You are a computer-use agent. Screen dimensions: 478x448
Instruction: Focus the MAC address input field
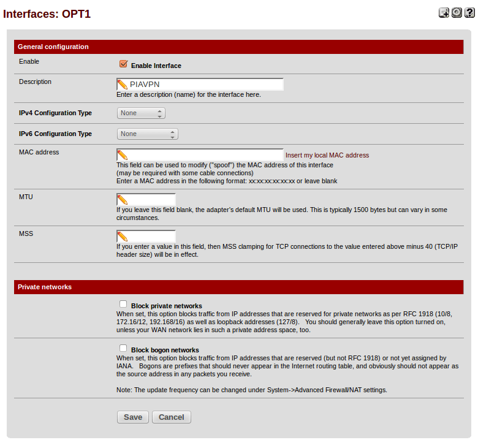(x=200, y=155)
